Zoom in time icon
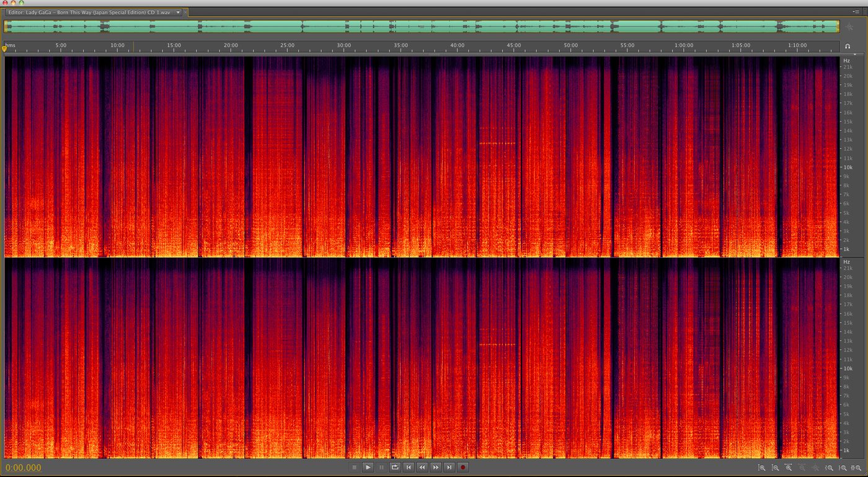Screen dimensions: 868x477 click(788, 468)
